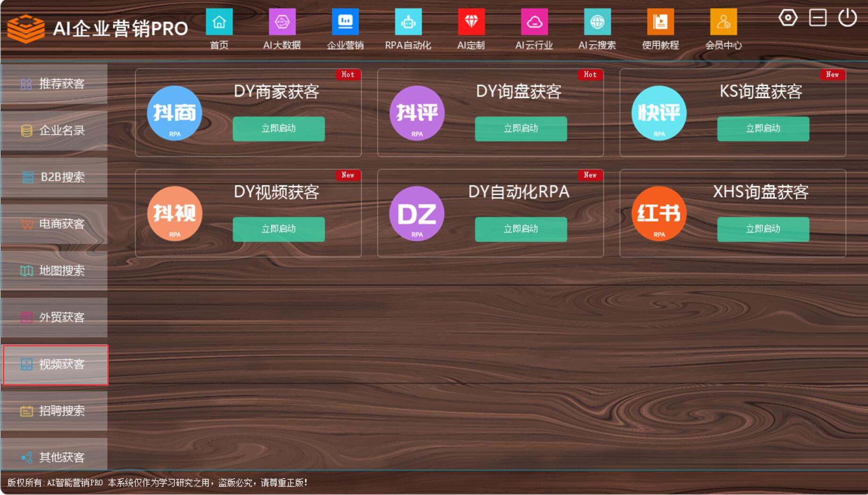868x495 pixels.
Task: Click the AI云搜索 globe icon
Action: pos(597,22)
